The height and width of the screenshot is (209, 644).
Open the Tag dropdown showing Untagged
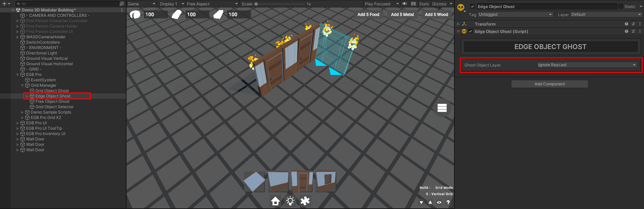pyautogui.click(x=515, y=14)
